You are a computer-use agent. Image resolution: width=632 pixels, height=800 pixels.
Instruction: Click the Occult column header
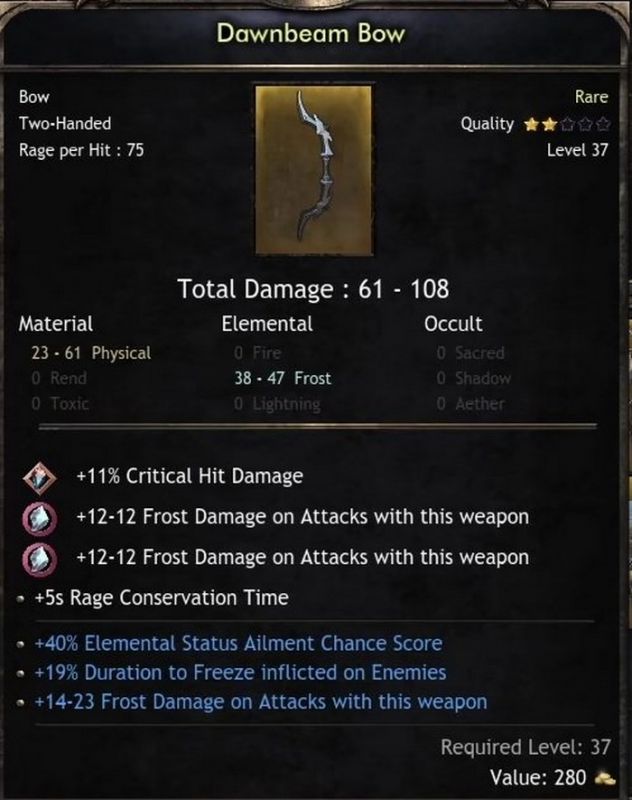click(453, 323)
